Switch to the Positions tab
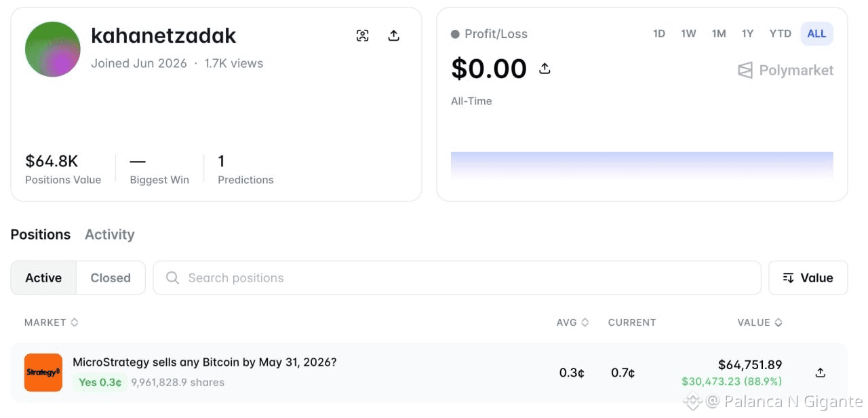Screen dimensions: 868x418 pyautogui.click(x=41, y=234)
